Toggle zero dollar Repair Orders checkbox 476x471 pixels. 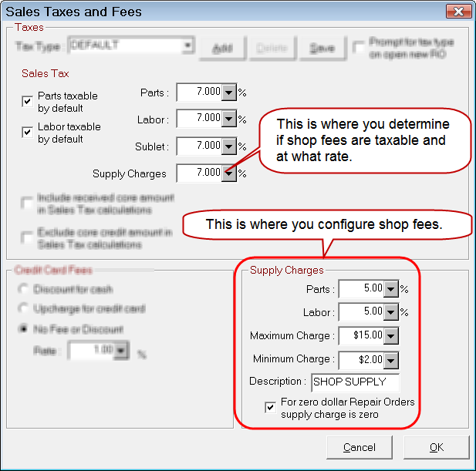(x=269, y=407)
